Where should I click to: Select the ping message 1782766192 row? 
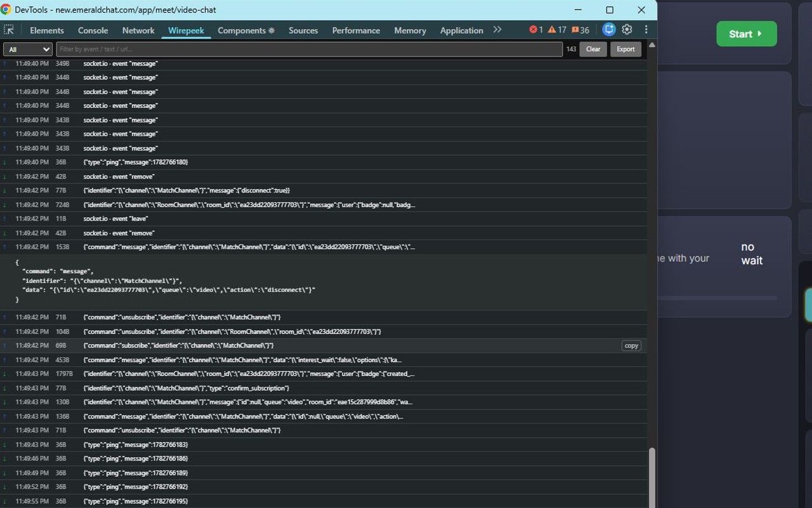click(x=324, y=486)
